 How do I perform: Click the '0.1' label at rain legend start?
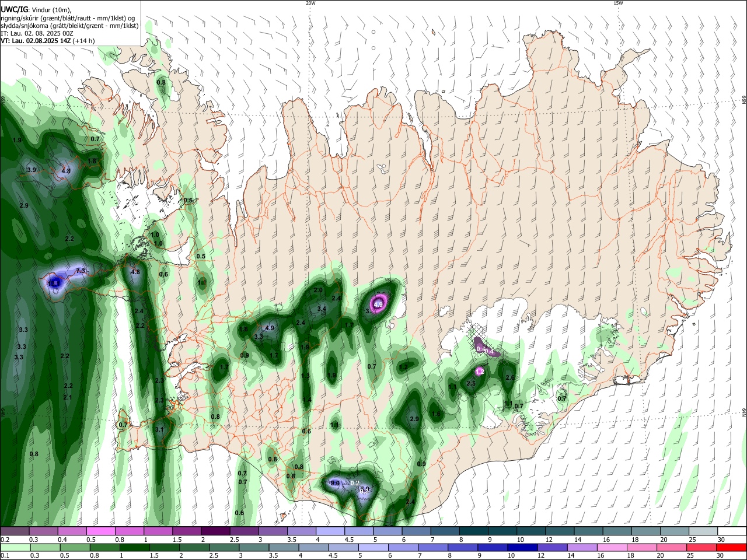pyautogui.click(x=5, y=555)
